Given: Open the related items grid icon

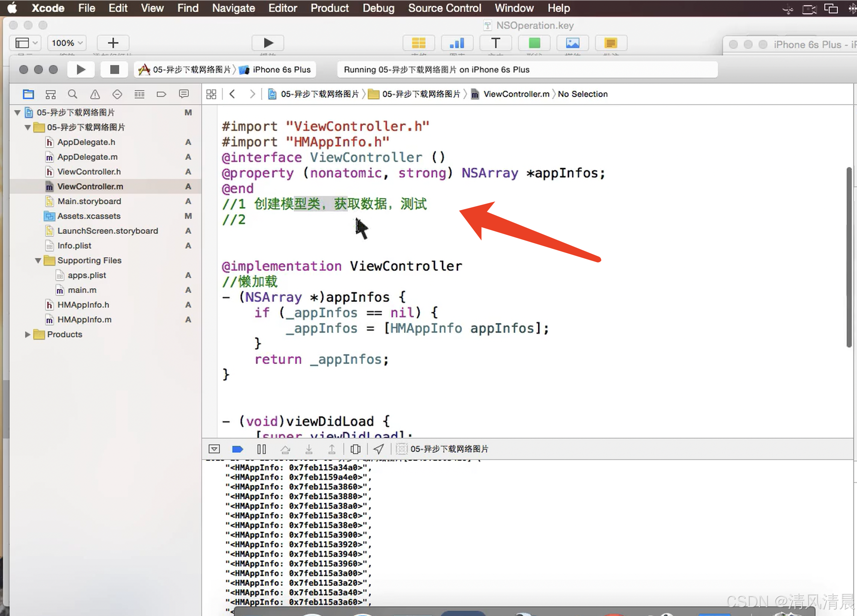Looking at the screenshot, I should [x=211, y=94].
